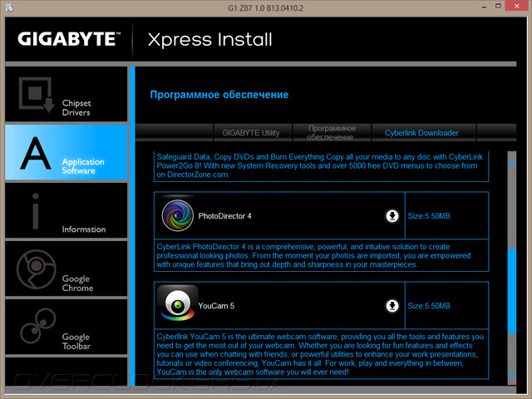Click the blue scrollbar thumb
Screen dimensions: 532x399
tap(512, 291)
